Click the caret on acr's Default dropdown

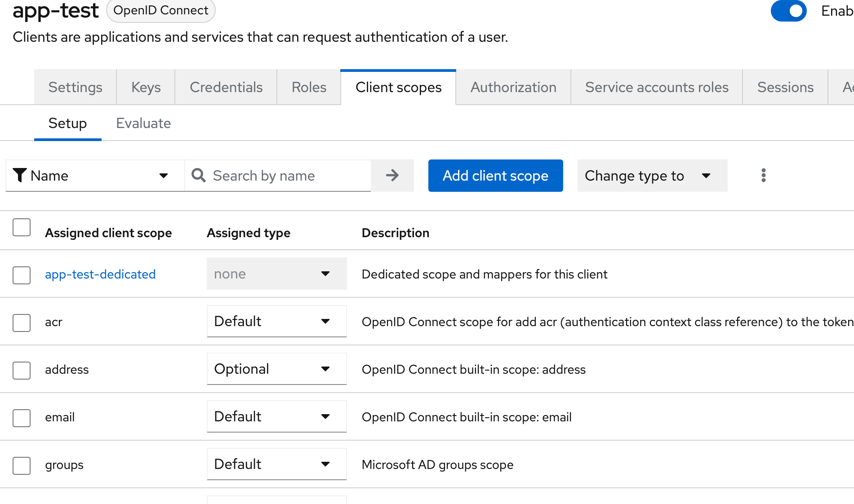pos(325,322)
